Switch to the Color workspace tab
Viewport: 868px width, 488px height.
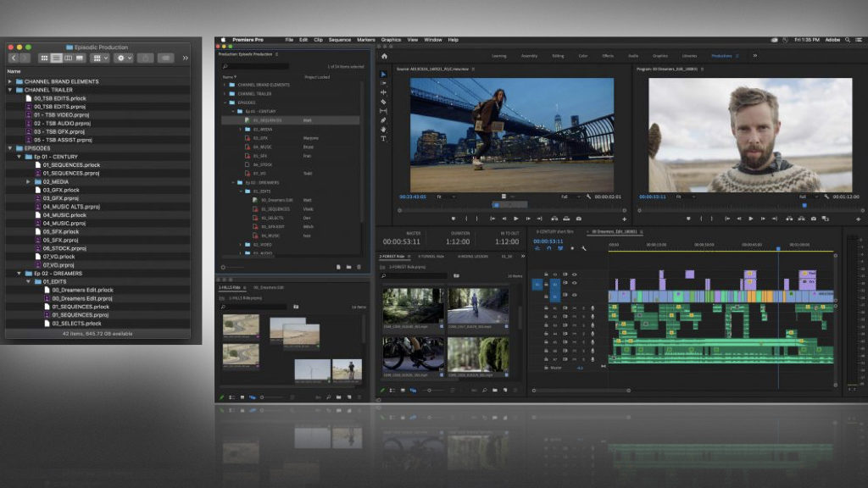click(582, 56)
